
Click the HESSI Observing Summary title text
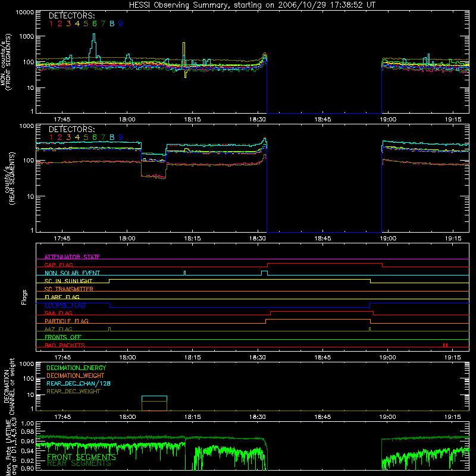pyautogui.click(x=252, y=5)
